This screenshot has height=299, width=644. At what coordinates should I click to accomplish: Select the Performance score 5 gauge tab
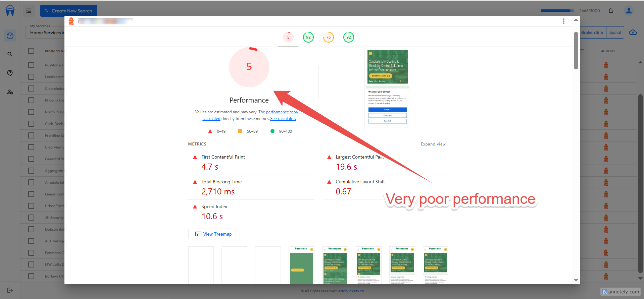[x=288, y=37]
